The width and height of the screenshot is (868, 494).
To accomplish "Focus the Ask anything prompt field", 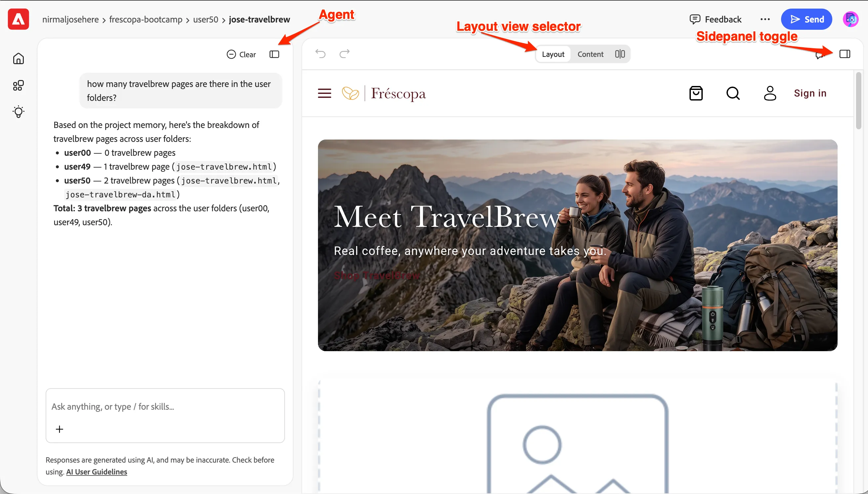I will [165, 406].
